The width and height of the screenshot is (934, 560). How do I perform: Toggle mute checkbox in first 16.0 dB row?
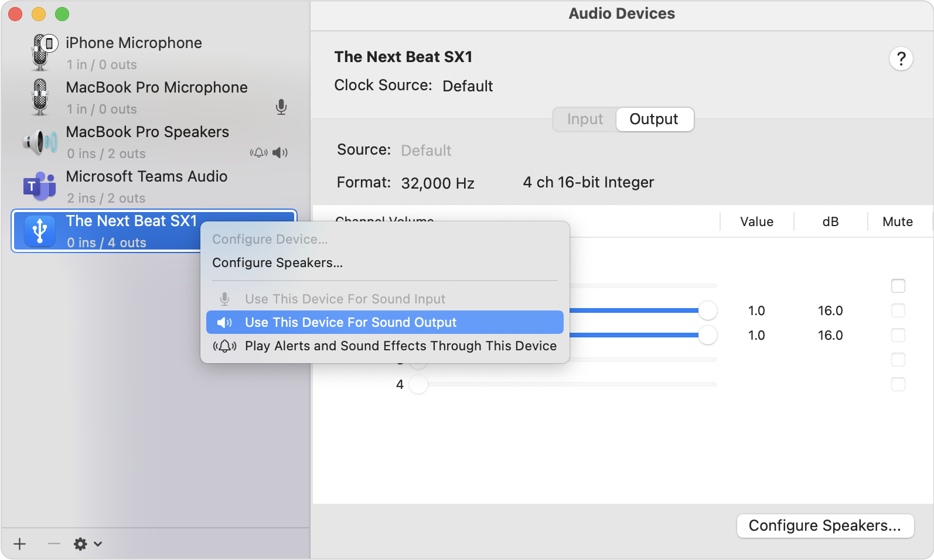point(898,310)
